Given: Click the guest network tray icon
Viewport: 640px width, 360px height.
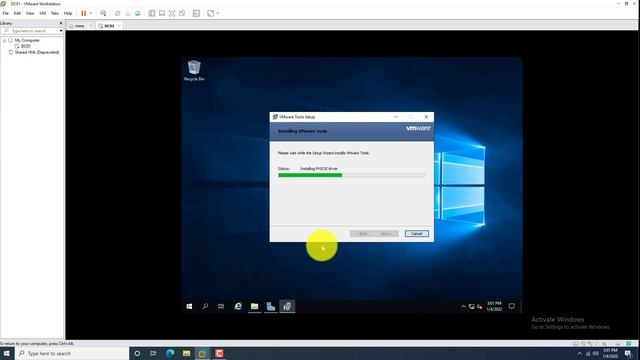Looking at the screenshot, I should (x=471, y=307).
